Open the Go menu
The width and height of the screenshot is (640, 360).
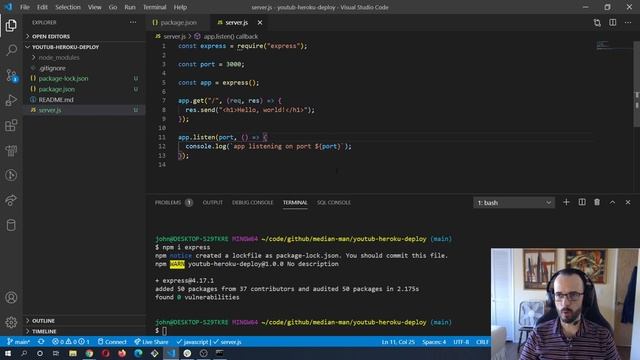pos(113,7)
